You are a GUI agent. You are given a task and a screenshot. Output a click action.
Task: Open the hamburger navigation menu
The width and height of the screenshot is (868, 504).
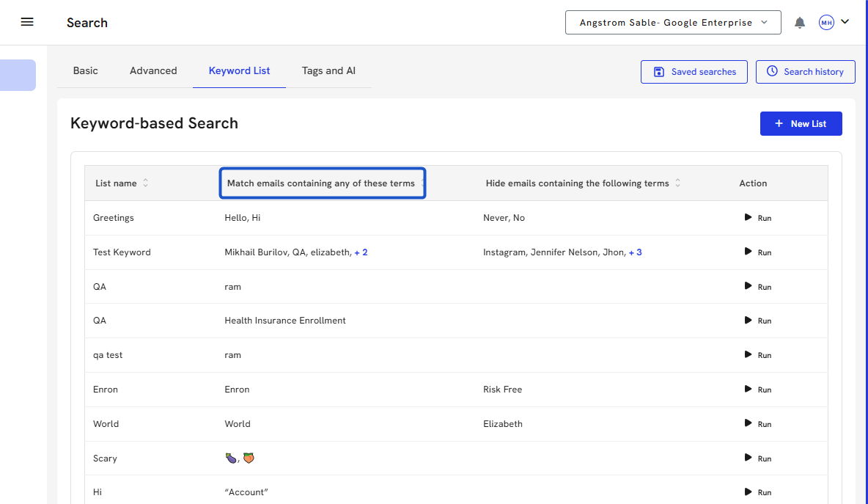[x=27, y=22]
